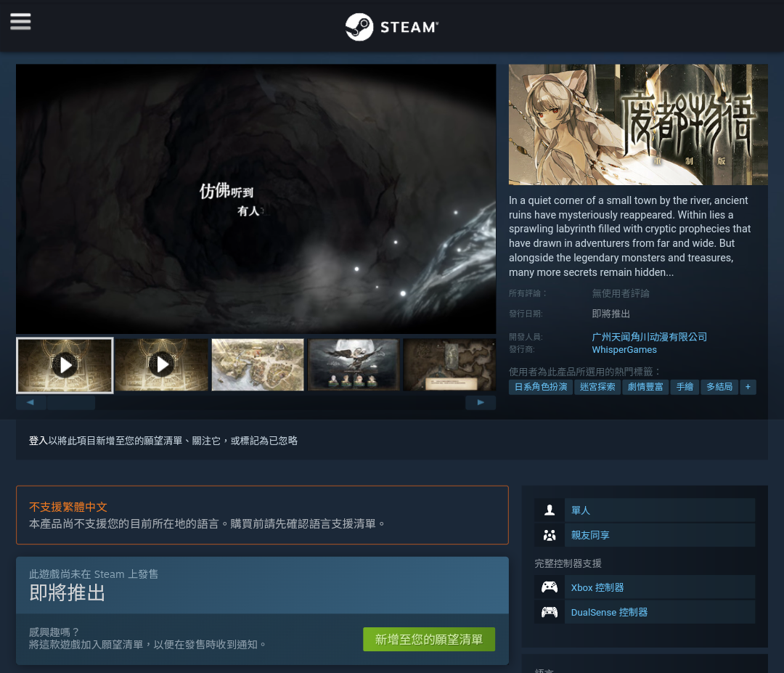Play the first trailer thumbnail

point(65,365)
